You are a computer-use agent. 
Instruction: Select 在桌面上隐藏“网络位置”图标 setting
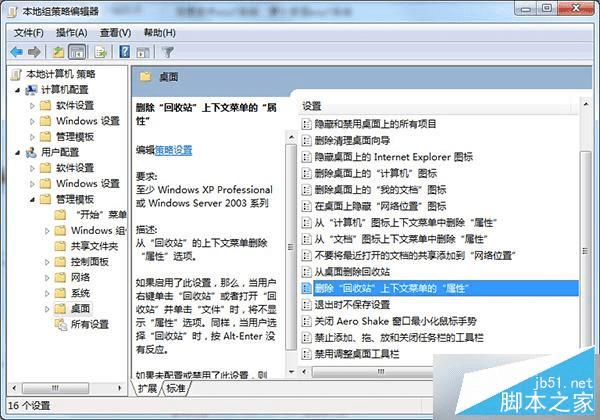380,206
